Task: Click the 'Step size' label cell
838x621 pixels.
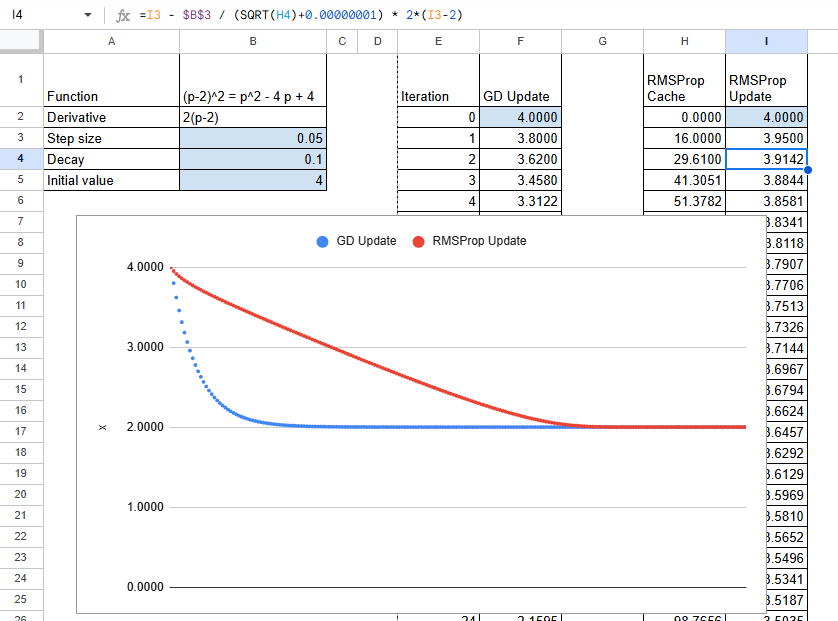Action: tap(112, 138)
